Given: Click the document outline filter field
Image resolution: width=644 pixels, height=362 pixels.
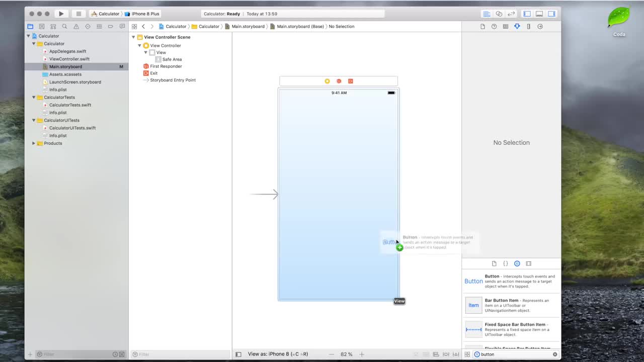Looking at the screenshot, I should 180,354.
